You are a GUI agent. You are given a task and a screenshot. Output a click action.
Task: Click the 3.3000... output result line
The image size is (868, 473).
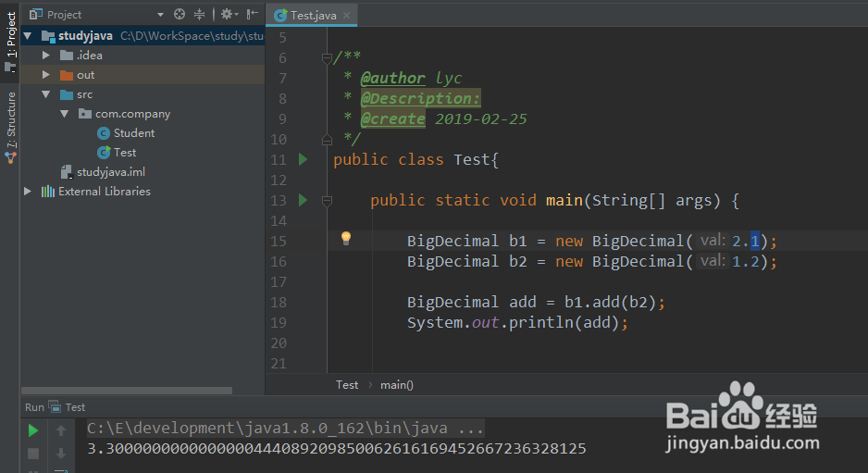pos(337,449)
